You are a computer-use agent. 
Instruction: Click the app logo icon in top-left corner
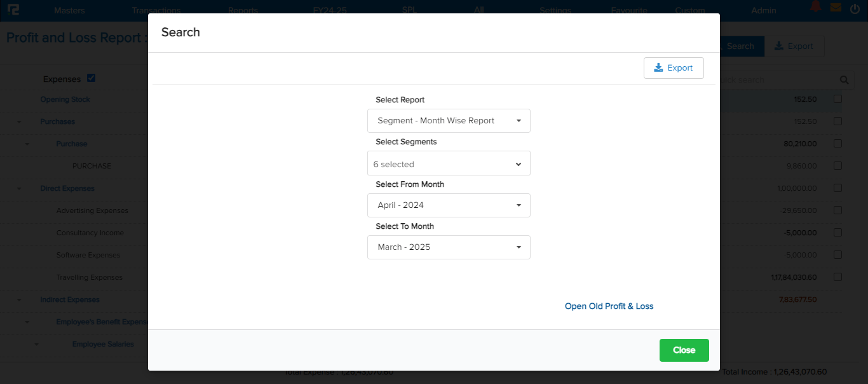13,10
